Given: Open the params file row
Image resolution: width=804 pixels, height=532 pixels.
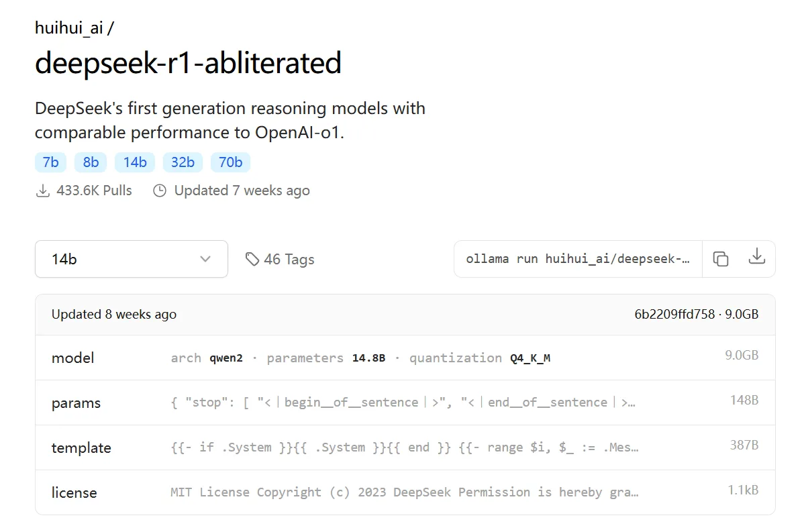Looking at the screenshot, I should 405,403.
